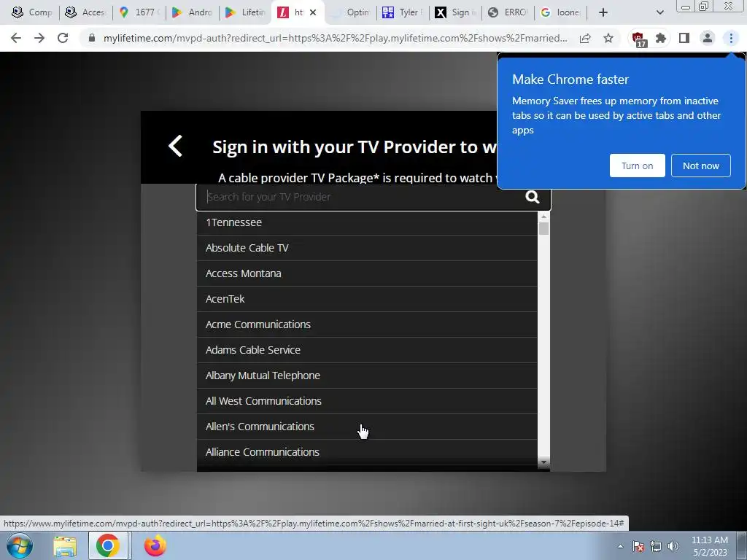Viewport: 747px width, 560px height.
Task: Switch to the Lifetin Play Store tab
Action: click(245, 12)
